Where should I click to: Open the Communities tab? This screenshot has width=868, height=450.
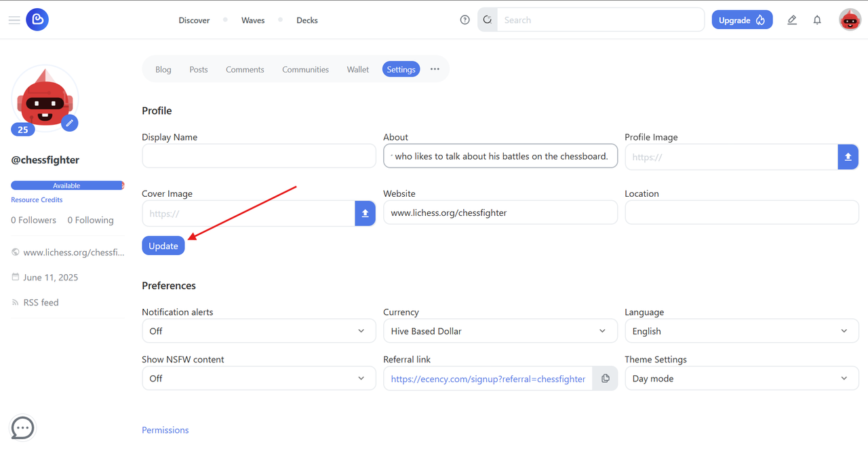(305, 69)
